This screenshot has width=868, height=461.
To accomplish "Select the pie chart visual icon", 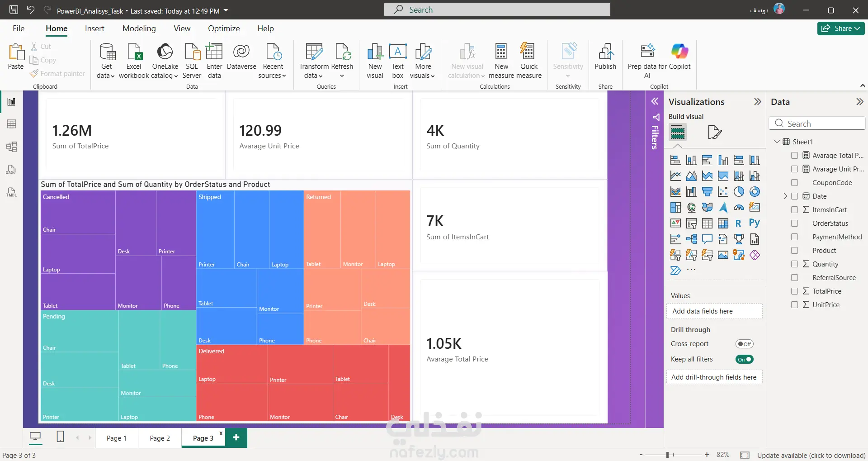I will 739,192.
